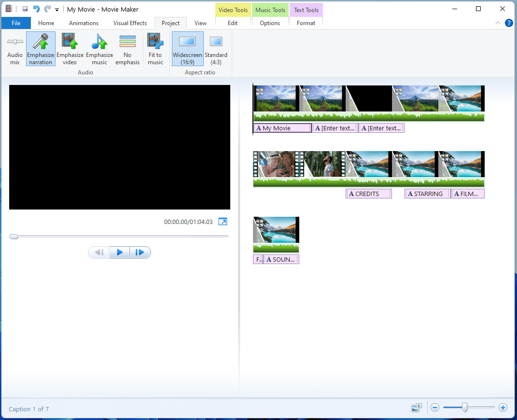Image resolution: width=517 pixels, height=420 pixels.
Task: Set Widescreen (16:9) aspect ratio
Action: (x=187, y=49)
